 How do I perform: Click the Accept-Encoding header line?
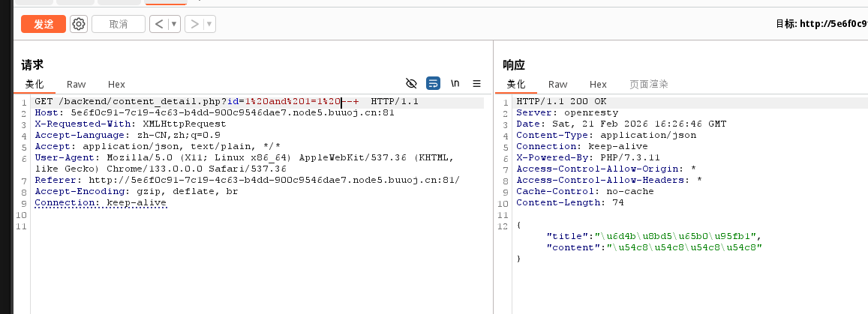(x=137, y=191)
